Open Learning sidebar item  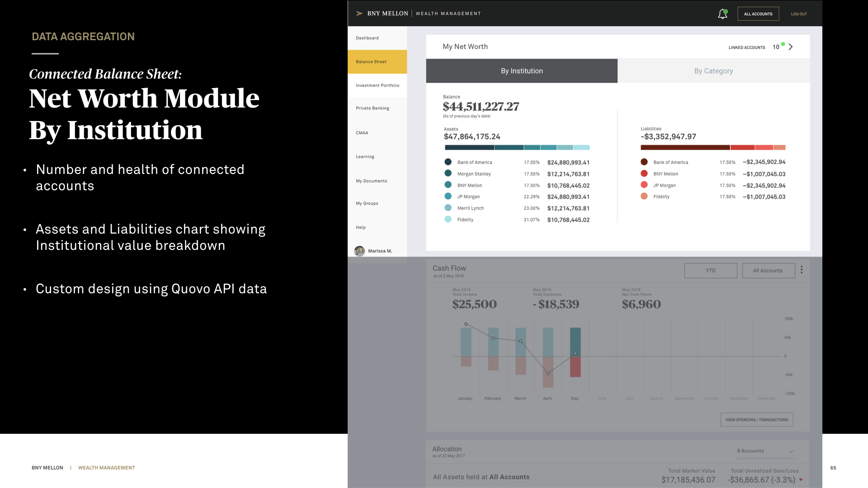click(x=365, y=157)
